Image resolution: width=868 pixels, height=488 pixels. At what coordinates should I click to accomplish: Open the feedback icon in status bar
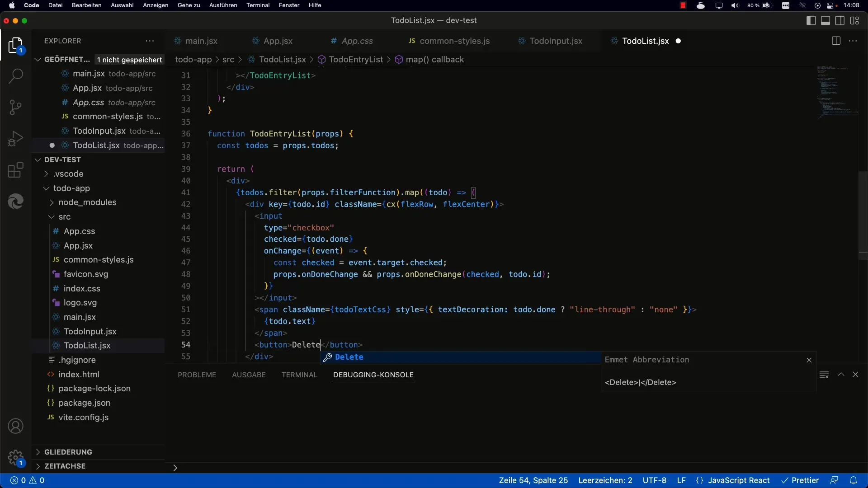click(834, 480)
